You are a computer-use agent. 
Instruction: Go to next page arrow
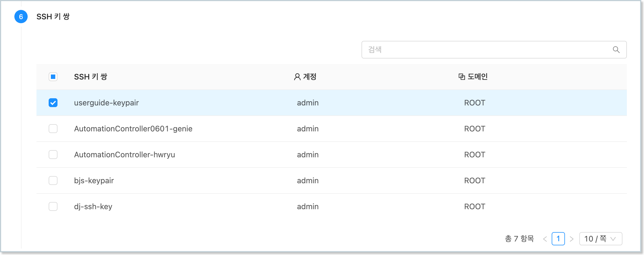(x=572, y=239)
